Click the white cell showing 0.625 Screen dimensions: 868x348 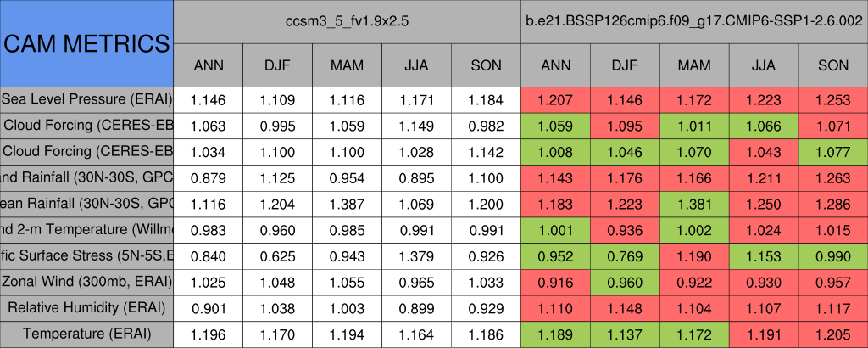point(278,255)
